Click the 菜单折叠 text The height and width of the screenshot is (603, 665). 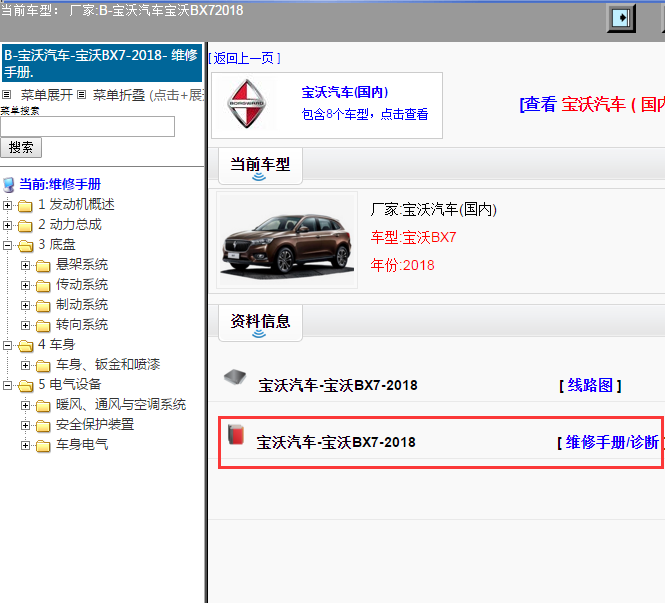point(119,95)
